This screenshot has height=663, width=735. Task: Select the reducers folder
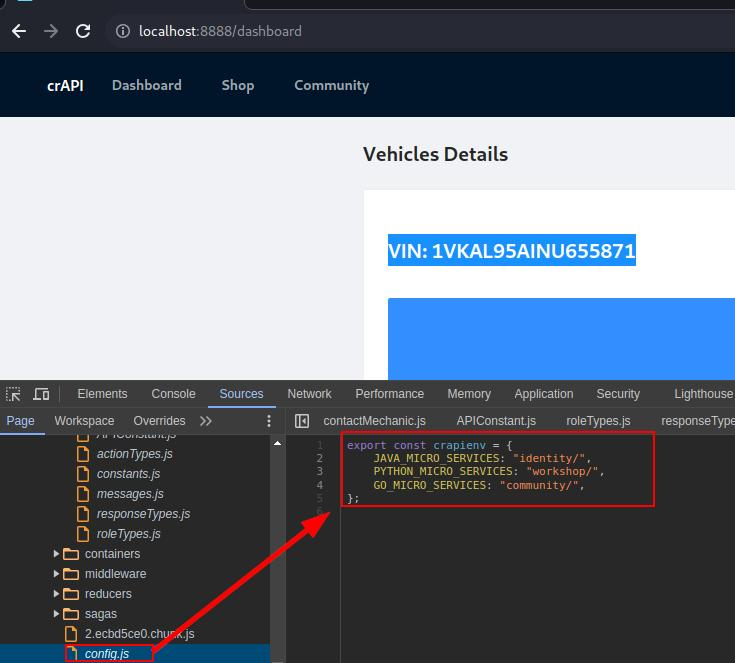pyautogui.click(x=108, y=594)
